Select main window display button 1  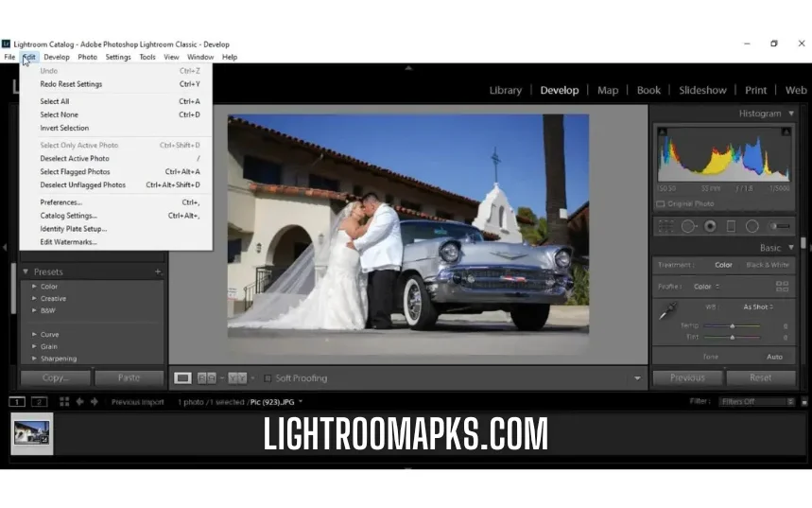[17, 402]
